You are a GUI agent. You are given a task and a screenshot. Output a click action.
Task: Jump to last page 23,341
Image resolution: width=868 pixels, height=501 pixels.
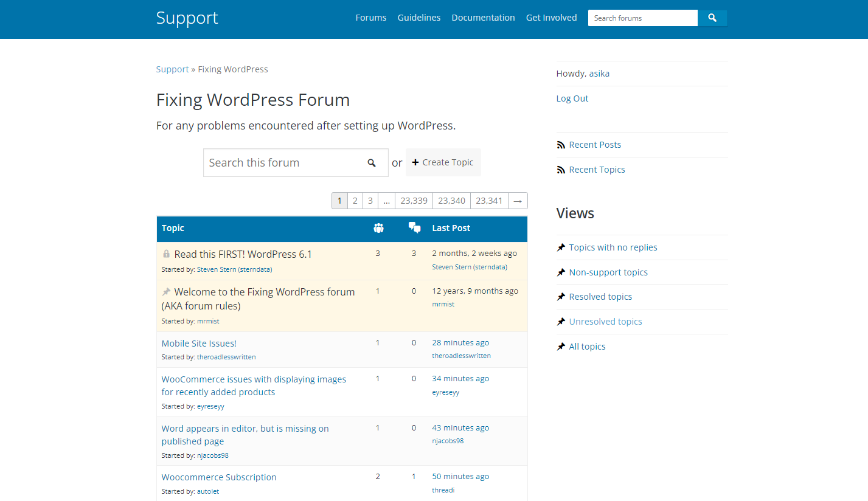tap(490, 201)
